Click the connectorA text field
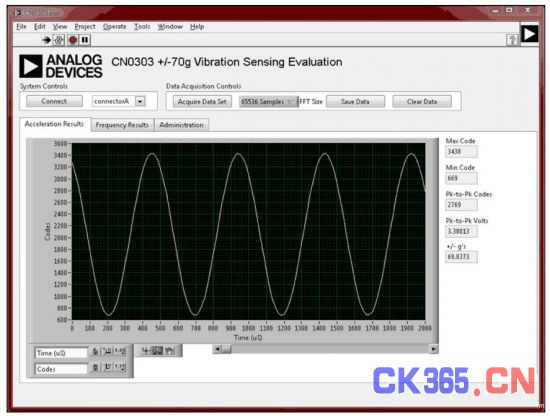This screenshot has height=416, width=550. (114, 101)
